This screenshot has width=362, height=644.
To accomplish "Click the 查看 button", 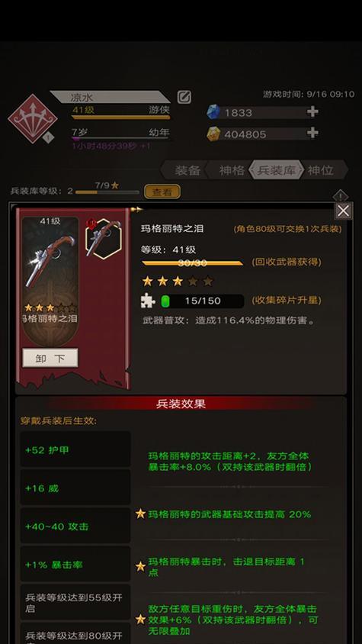I will click(x=162, y=192).
